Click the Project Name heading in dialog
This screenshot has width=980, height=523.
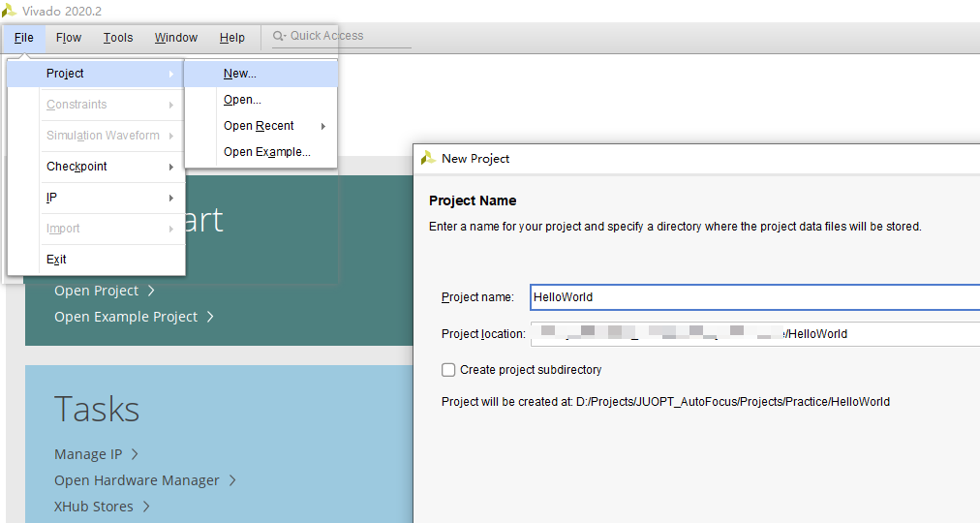click(473, 200)
